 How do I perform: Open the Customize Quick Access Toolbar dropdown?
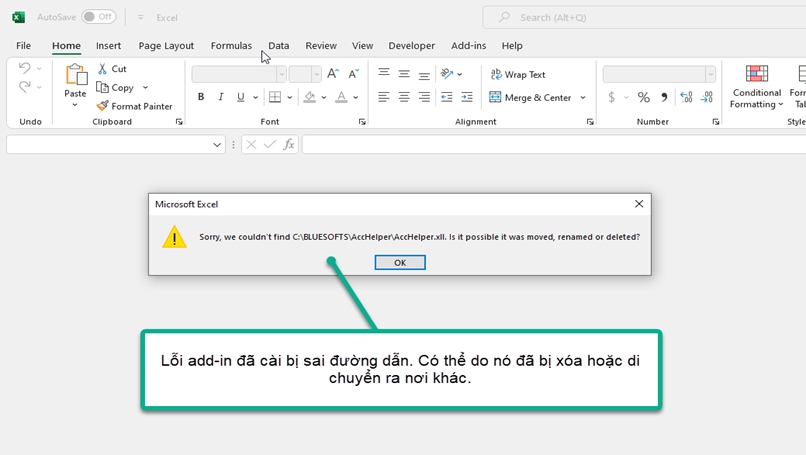(140, 17)
